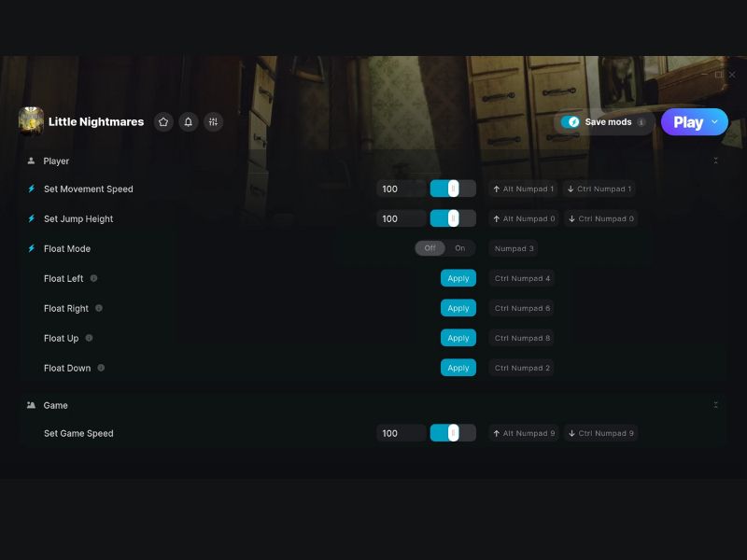This screenshot has width=747, height=560.
Task: Change Alt Numpad 1 increase hotkey for Movement Speed
Action: [x=524, y=189]
